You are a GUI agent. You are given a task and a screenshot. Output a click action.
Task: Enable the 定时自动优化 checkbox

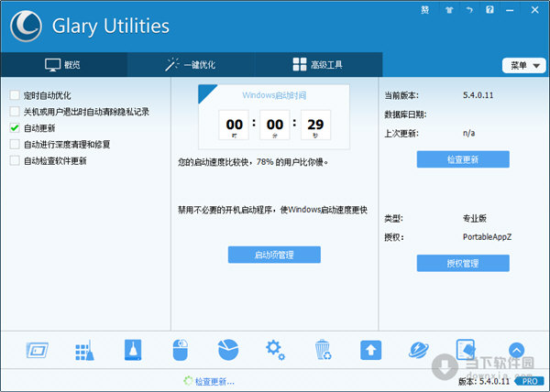click(x=15, y=95)
